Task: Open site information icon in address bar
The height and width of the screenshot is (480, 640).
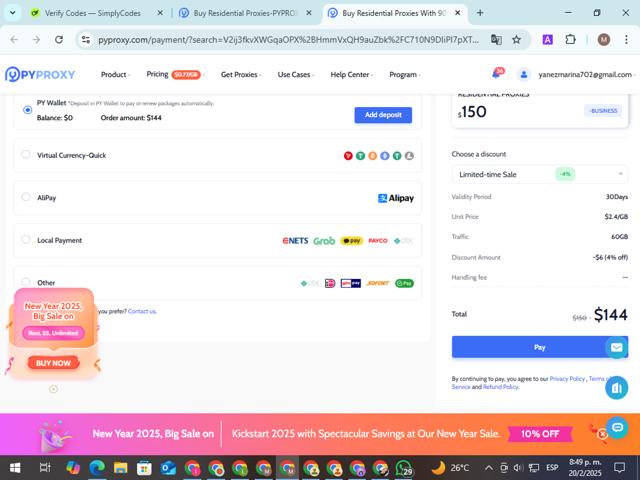Action: (x=86, y=40)
